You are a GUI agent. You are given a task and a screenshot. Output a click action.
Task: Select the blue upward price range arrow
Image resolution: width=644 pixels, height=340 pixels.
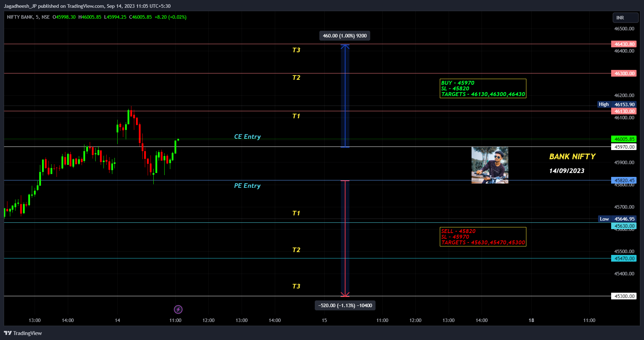[x=345, y=96]
